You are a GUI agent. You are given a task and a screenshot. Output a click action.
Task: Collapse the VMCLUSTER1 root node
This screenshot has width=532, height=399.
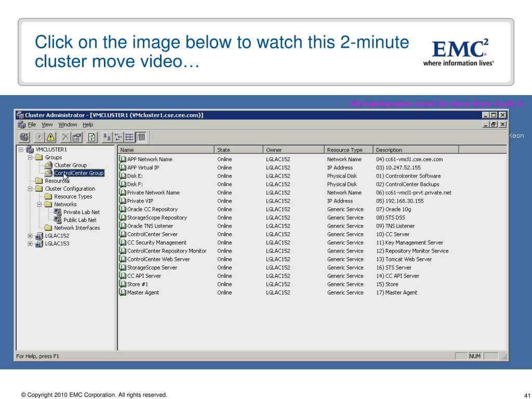pyautogui.click(x=21, y=149)
